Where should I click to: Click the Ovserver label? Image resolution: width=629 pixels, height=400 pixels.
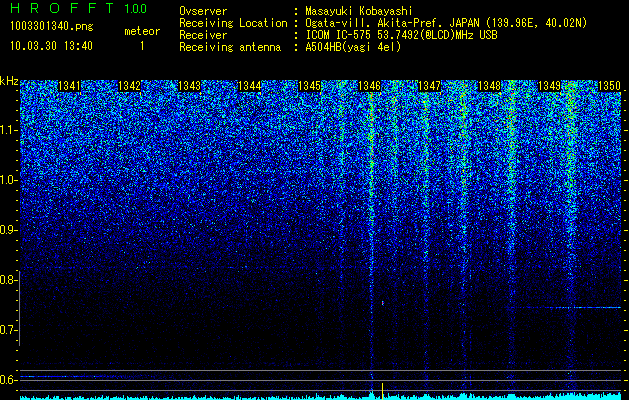(x=203, y=11)
